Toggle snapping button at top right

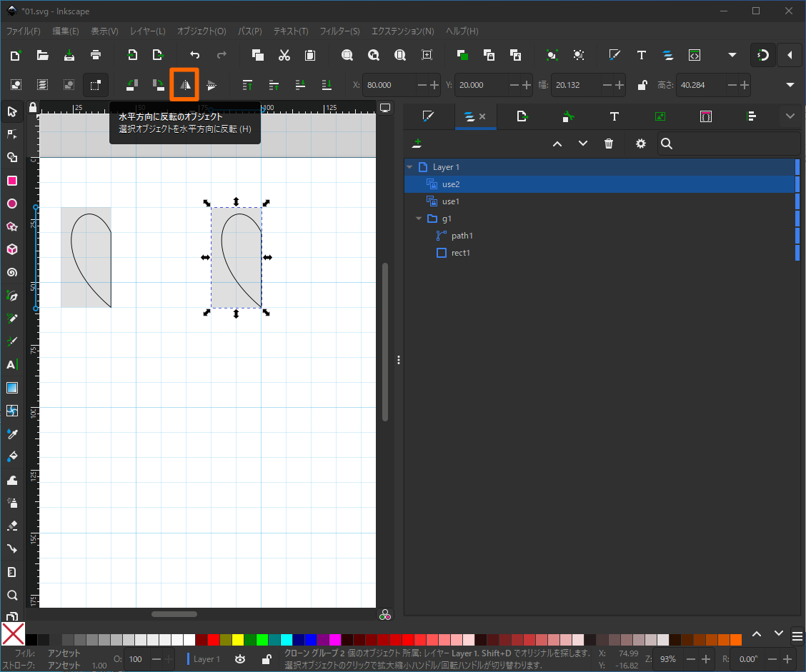click(x=763, y=55)
